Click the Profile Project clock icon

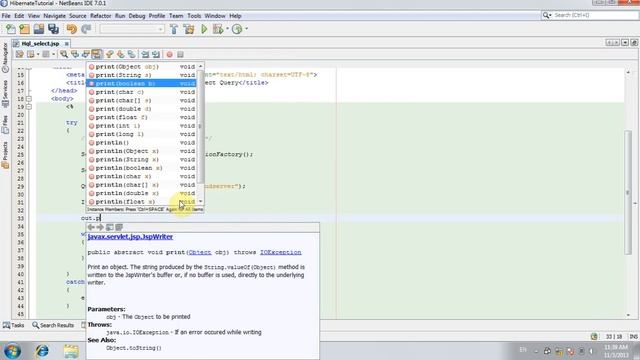tap(237, 29)
